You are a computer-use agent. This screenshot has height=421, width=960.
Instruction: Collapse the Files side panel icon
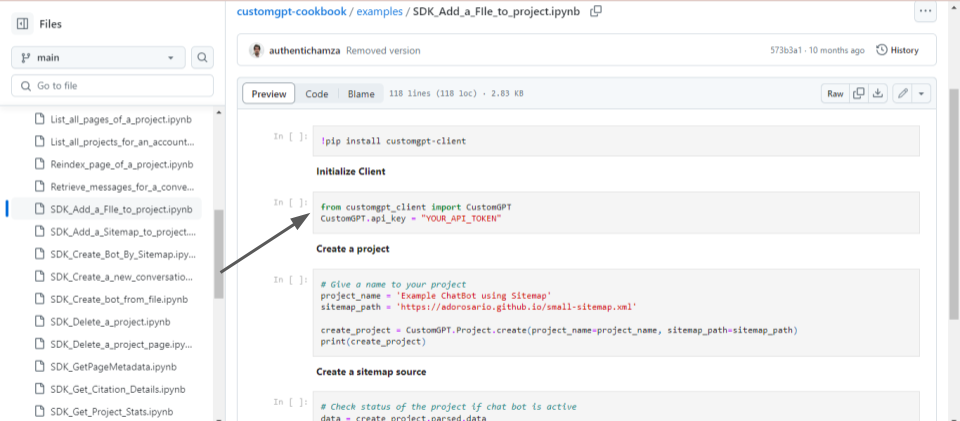tap(22, 24)
